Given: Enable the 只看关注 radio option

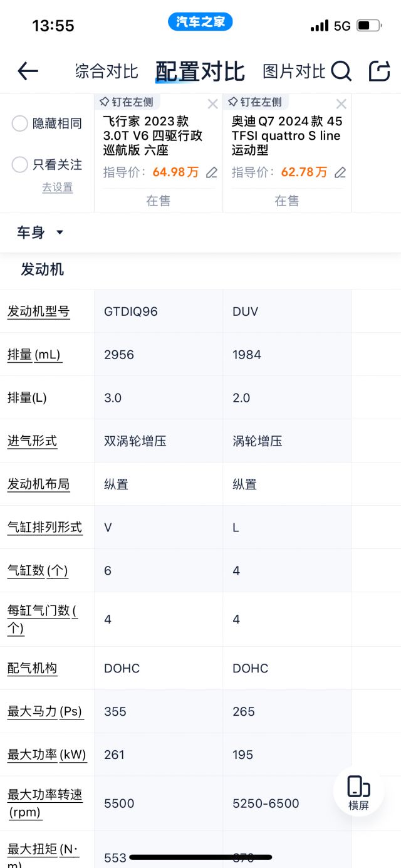Looking at the screenshot, I should pyautogui.click(x=19, y=165).
